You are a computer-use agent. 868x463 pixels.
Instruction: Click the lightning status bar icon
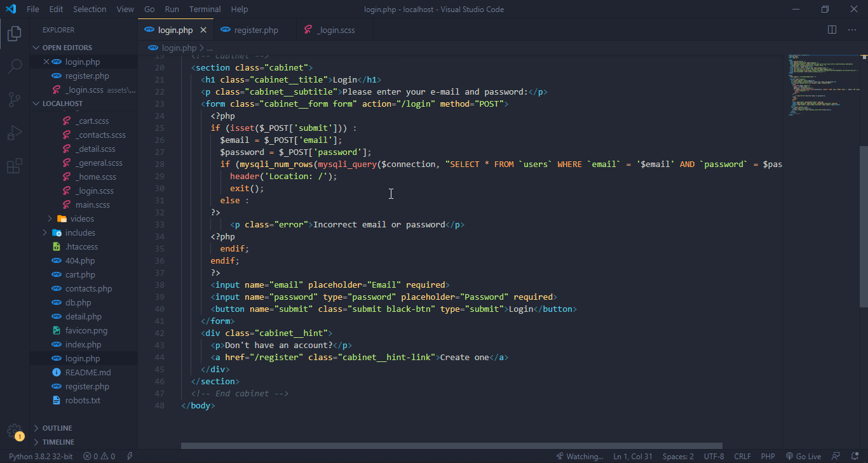tap(130, 456)
